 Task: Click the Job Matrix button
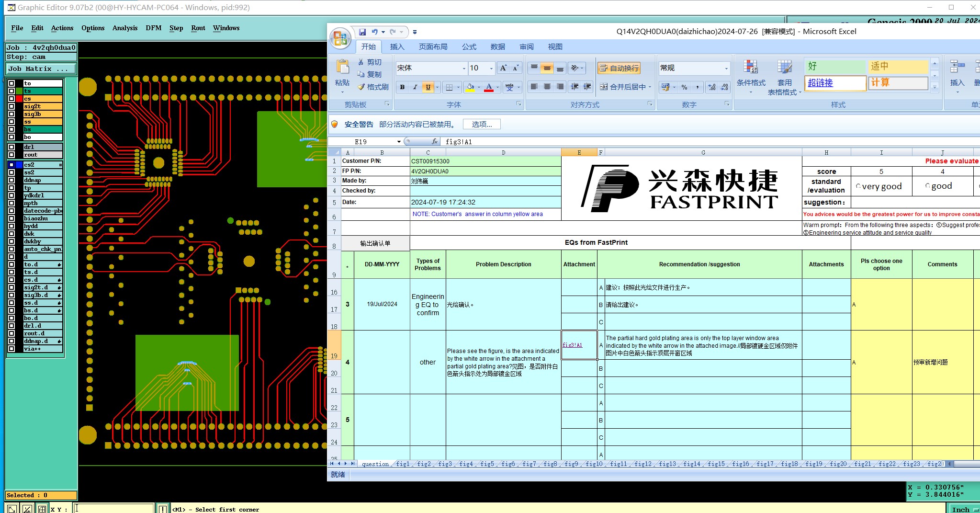pyautogui.click(x=41, y=69)
